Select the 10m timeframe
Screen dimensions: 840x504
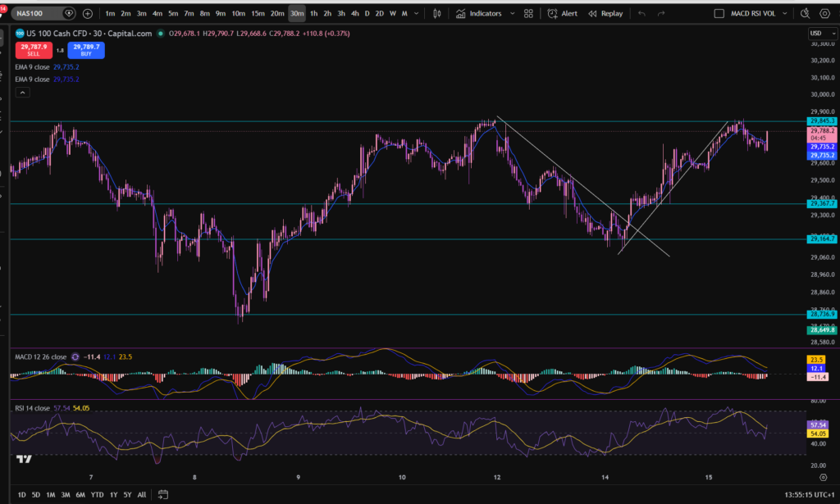pyautogui.click(x=239, y=13)
